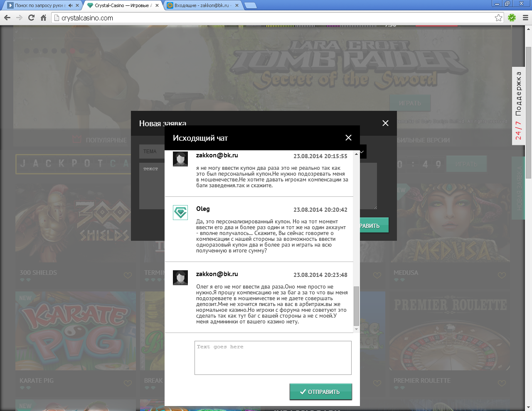
Task: Click Oleg's diamond avatar icon
Action: point(180,213)
